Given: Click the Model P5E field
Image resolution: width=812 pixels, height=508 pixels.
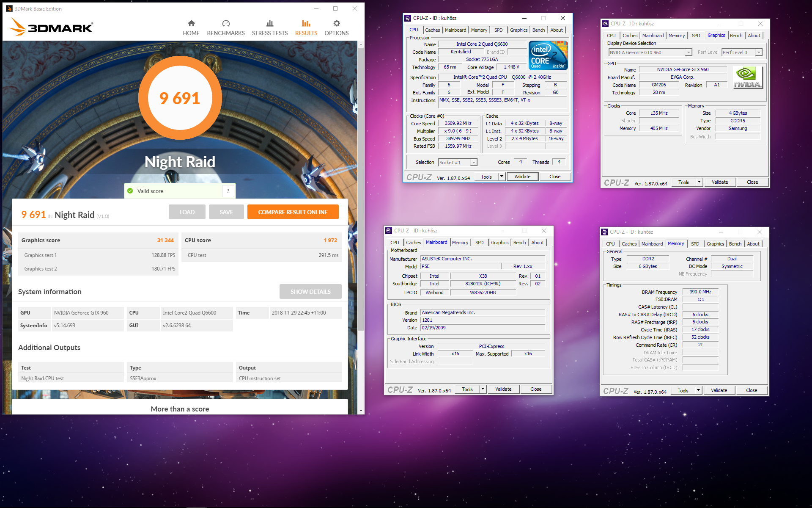Looking at the screenshot, I should click(460, 266).
